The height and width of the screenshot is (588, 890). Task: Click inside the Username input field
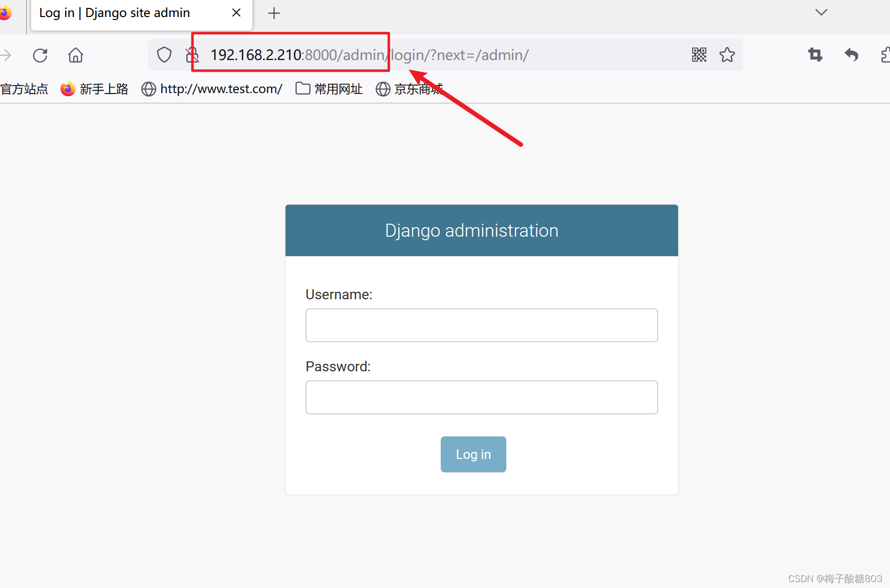[x=481, y=325]
